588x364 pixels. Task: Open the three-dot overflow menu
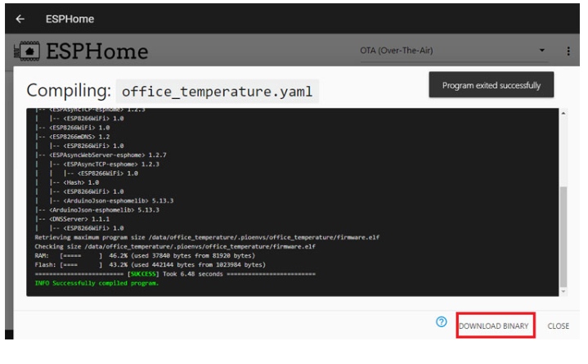tap(568, 52)
